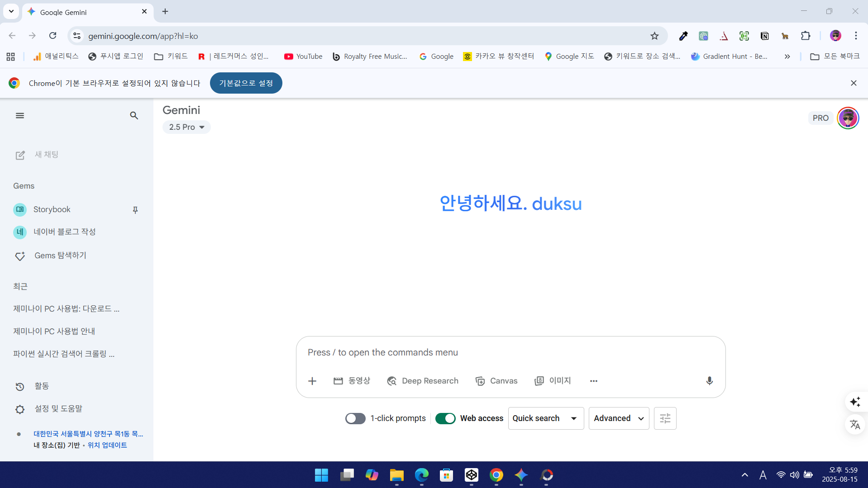Show hidden system tray icons
The image size is (868, 488).
pyautogui.click(x=744, y=475)
